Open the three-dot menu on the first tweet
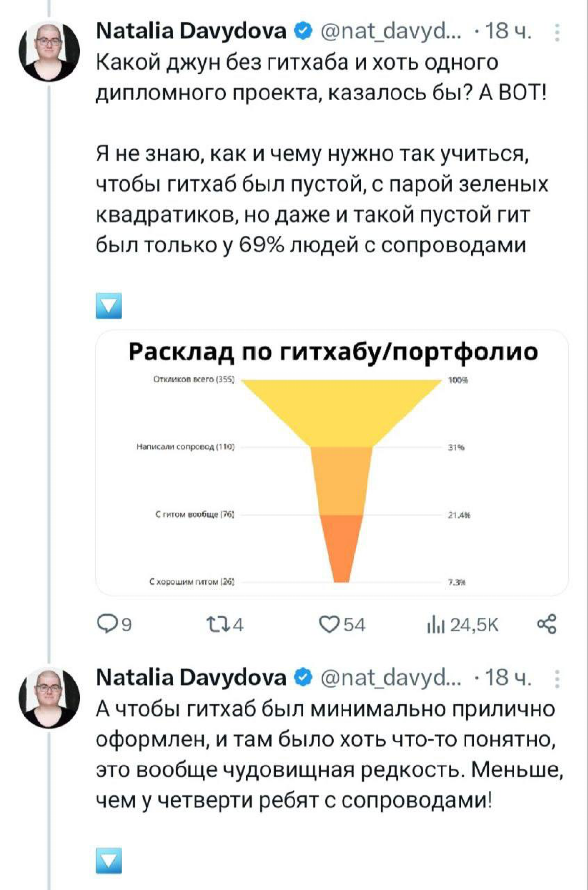The image size is (588, 890). [x=556, y=30]
